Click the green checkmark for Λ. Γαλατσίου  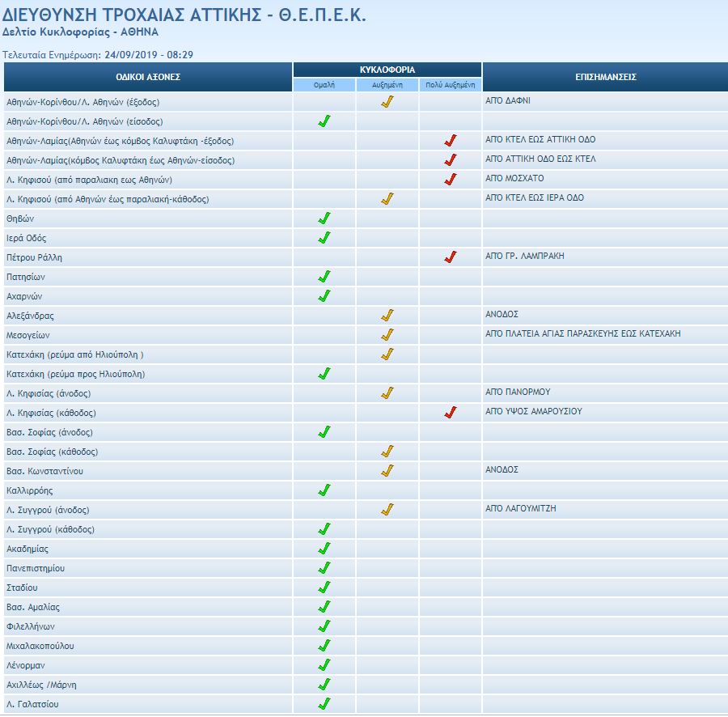324,704
